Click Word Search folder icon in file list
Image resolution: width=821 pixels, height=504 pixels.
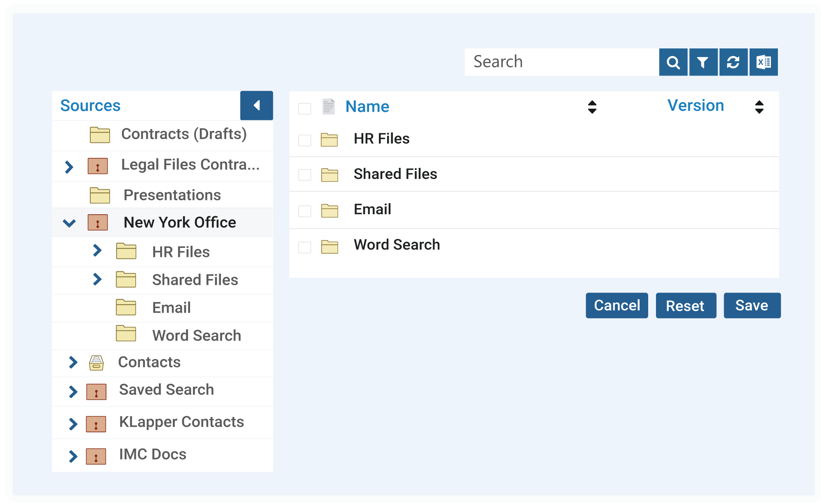pos(329,247)
